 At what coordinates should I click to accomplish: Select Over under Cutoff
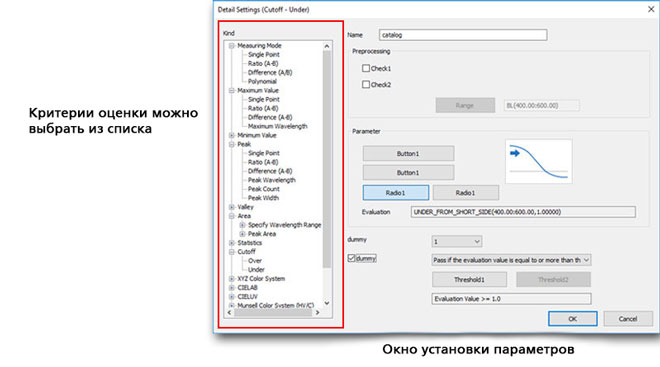(255, 261)
